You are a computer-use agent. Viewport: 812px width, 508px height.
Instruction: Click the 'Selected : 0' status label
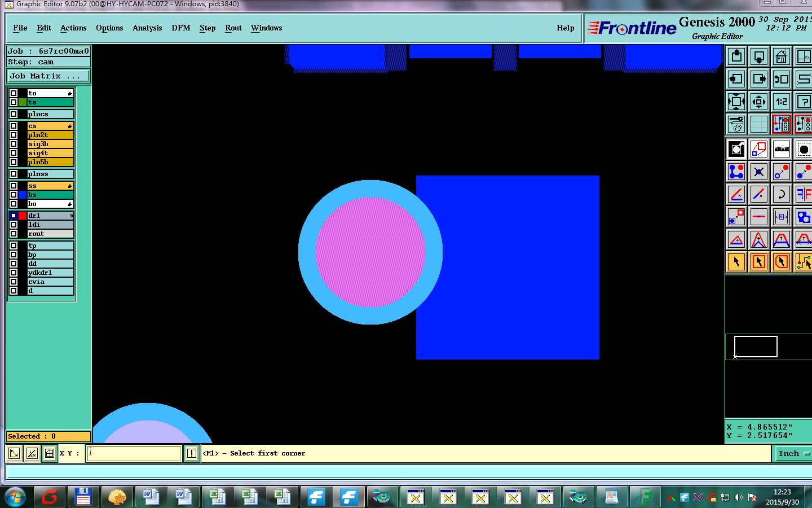48,436
